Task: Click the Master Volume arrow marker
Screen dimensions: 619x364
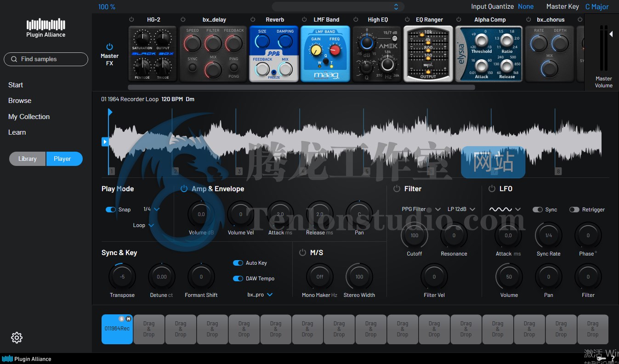Action: 611,34
